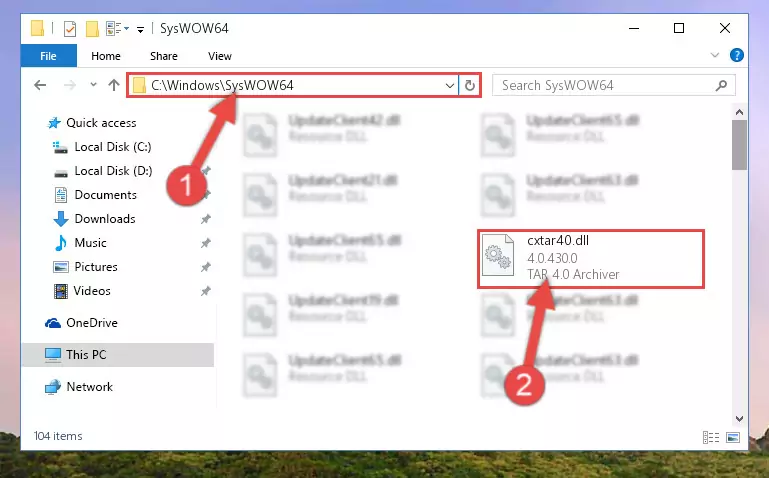Switch to the View ribbon tab
The image size is (769, 478).
220,56
